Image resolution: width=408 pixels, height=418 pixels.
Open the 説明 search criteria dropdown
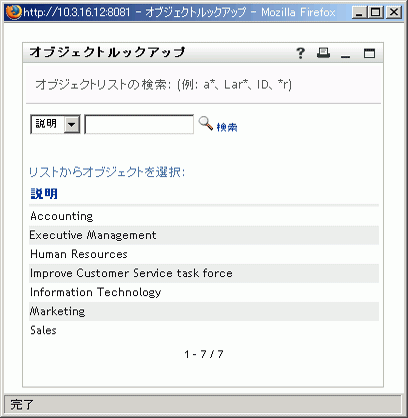(x=55, y=124)
